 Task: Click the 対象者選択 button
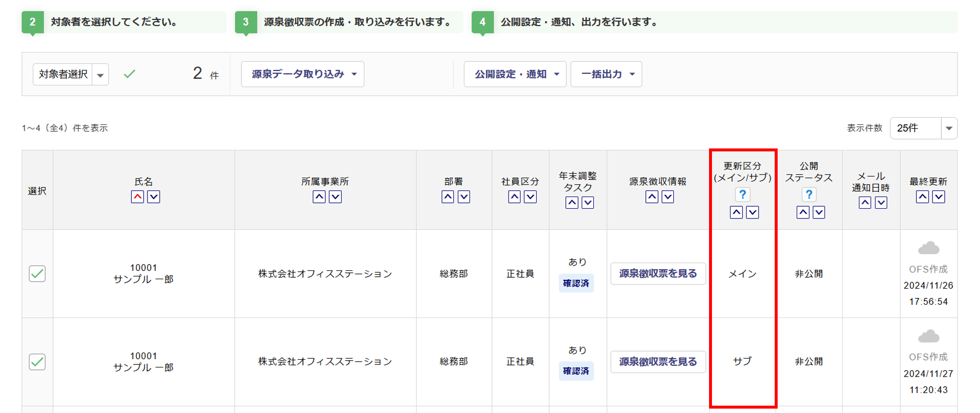pyautogui.click(x=63, y=74)
